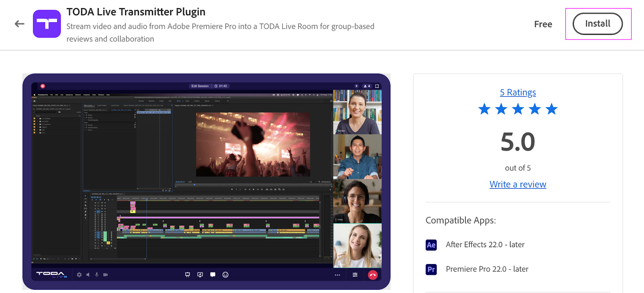Screen dimensions: 644x293
Task: Go back using the left arrow
Action: pos(19,24)
